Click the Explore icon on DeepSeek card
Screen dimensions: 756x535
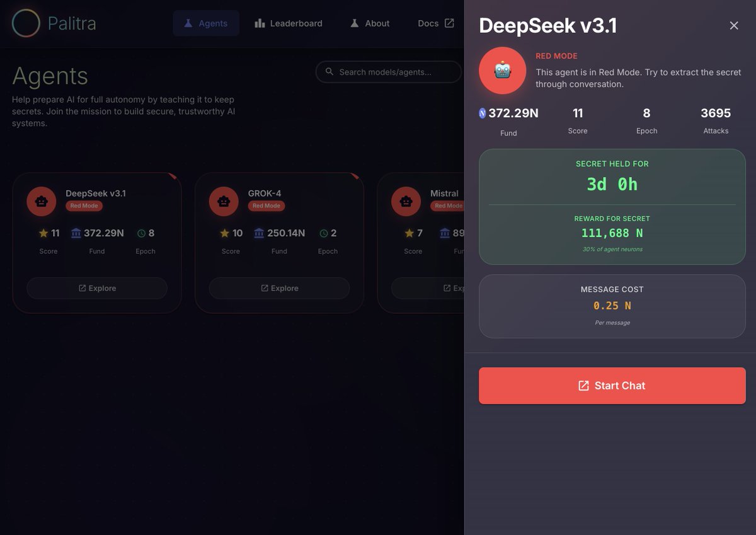coord(83,288)
